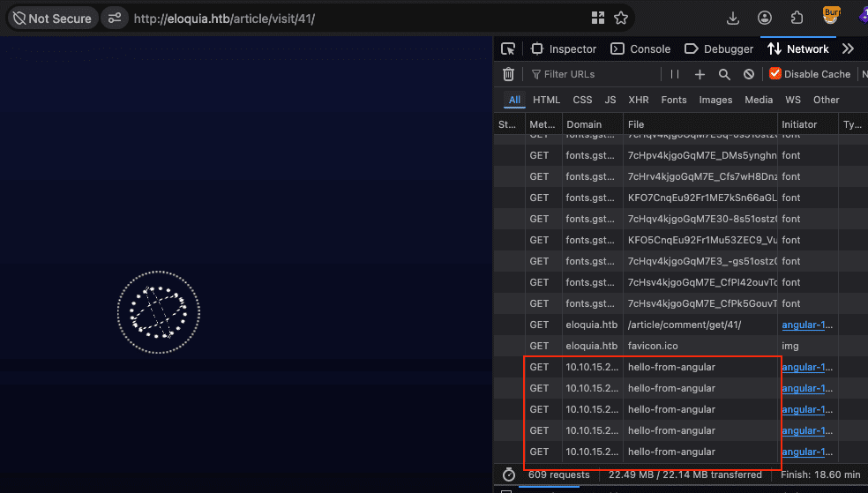Viewport: 868px width, 493px height.
Task: Sort by the Domain column header
Action: pyautogui.click(x=592, y=124)
